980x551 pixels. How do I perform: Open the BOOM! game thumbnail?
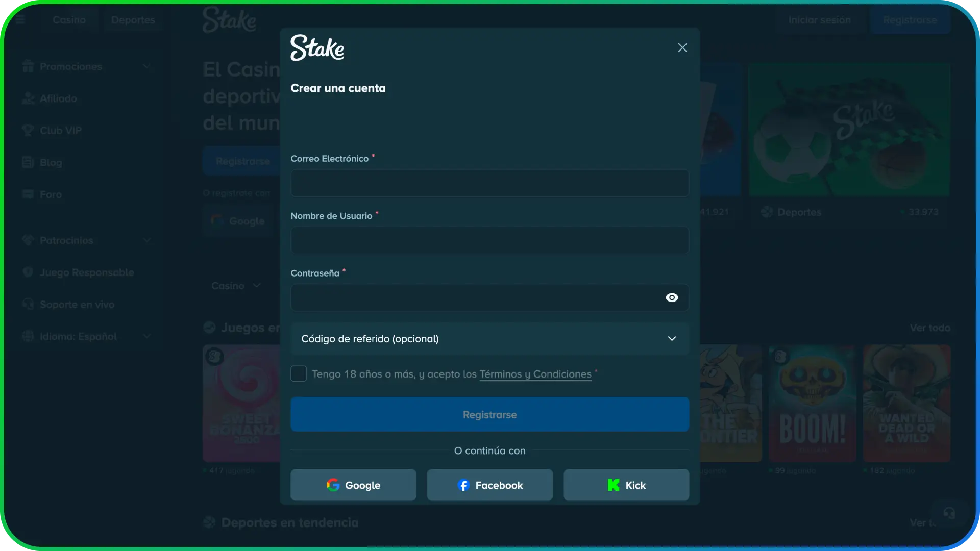(x=813, y=404)
